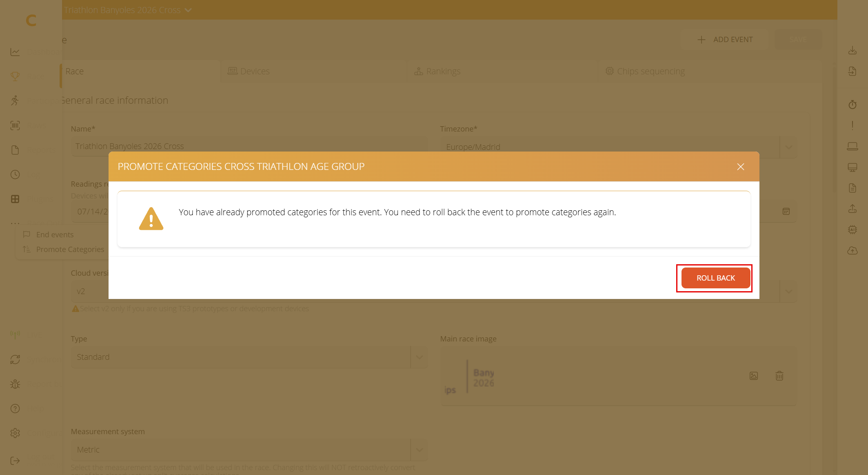Click the cloud upload icon in right toolbar
This screenshot has width=868, height=475.
click(852, 250)
